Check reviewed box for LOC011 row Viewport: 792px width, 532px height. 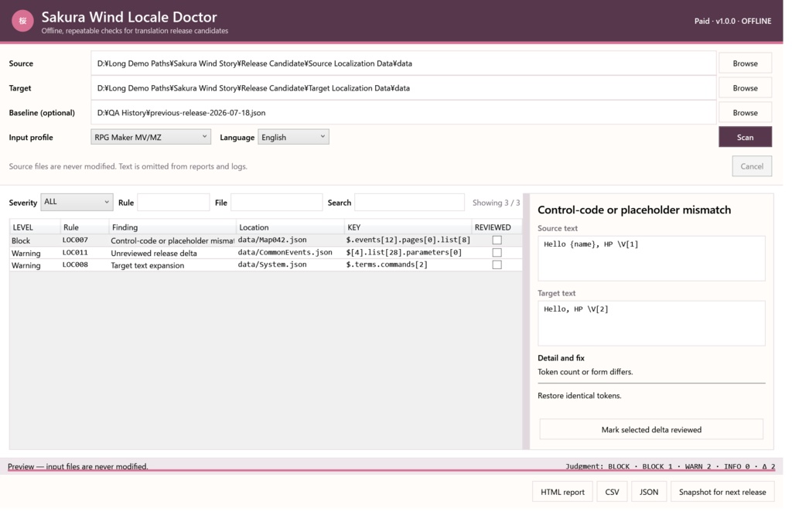pyautogui.click(x=497, y=252)
